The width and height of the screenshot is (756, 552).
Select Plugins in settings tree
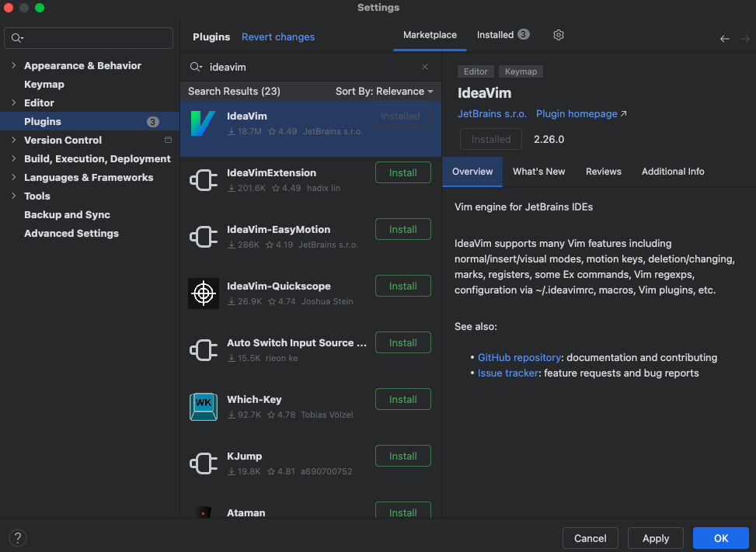click(89, 121)
